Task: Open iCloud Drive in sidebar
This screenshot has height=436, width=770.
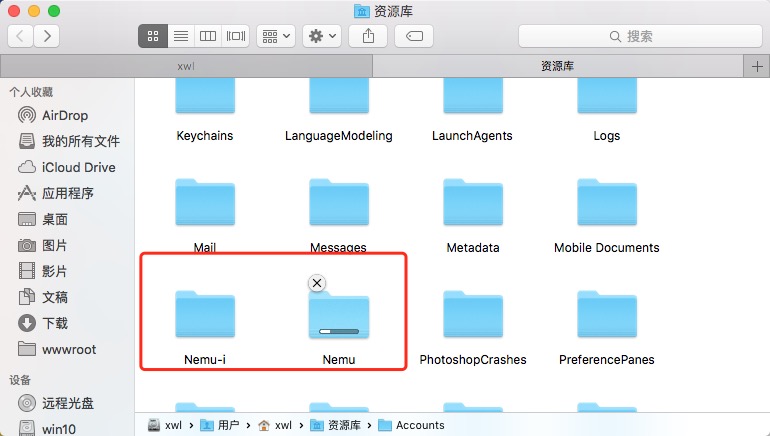Action: pyautogui.click(x=78, y=167)
